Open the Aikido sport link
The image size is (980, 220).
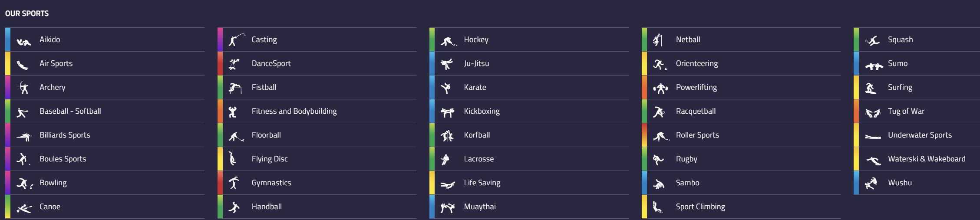[49, 39]
